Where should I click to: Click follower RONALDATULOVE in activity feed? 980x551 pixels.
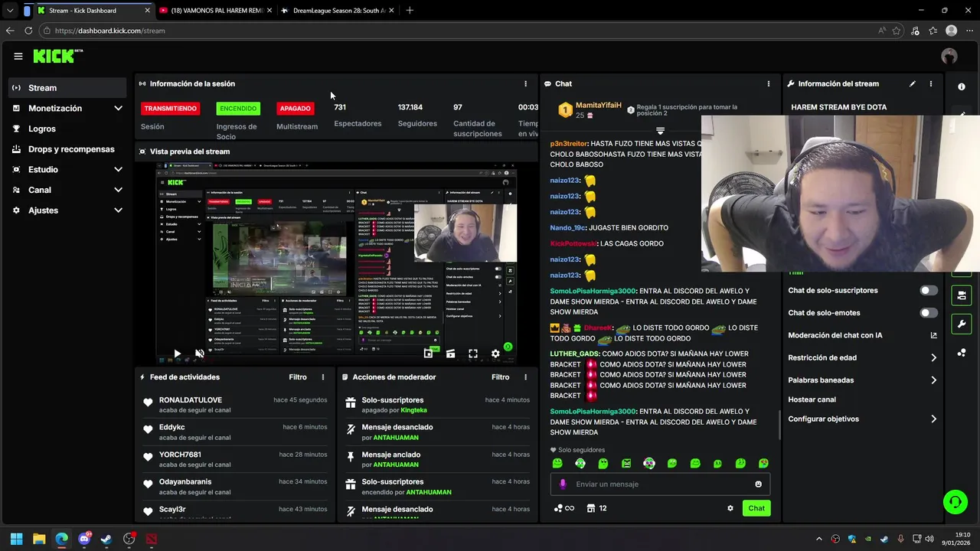[191, 399]
